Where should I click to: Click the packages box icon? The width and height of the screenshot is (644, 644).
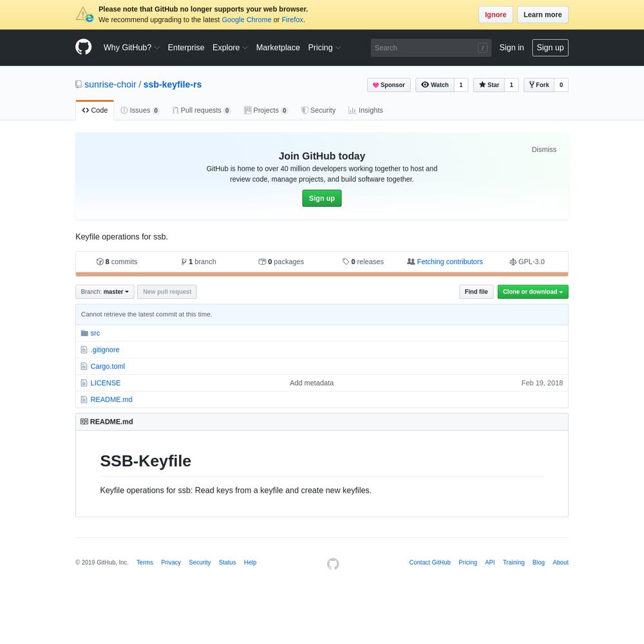tap(262, 261)
